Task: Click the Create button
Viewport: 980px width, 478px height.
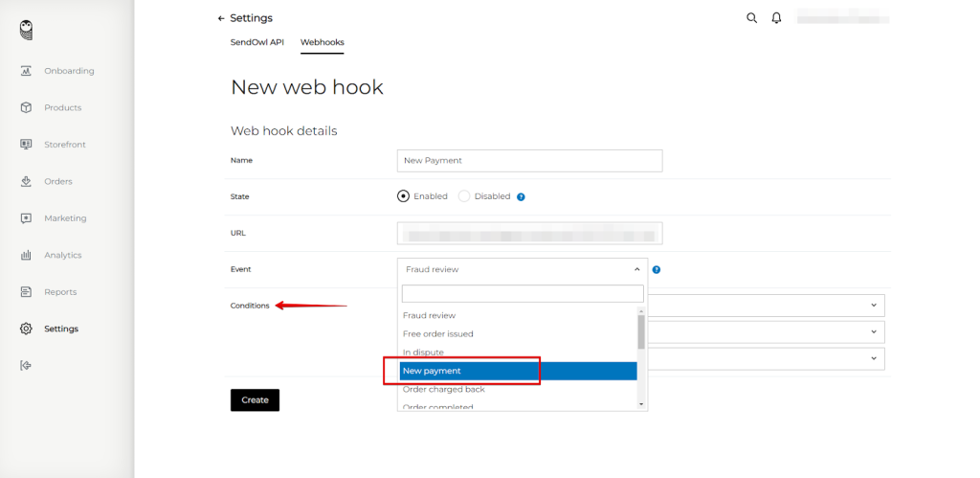Action: point(255,399)
